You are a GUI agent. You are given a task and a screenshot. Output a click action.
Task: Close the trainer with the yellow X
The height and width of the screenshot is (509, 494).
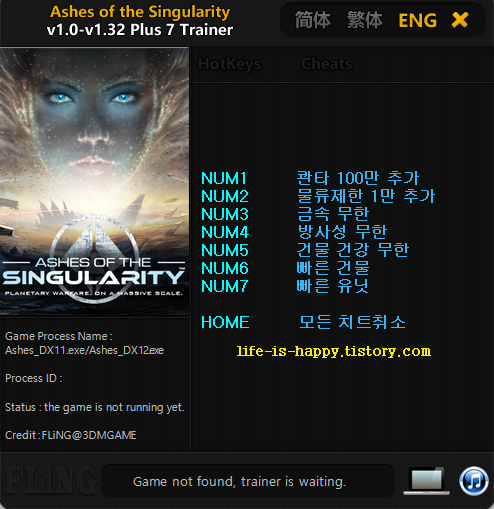point(460,20)
